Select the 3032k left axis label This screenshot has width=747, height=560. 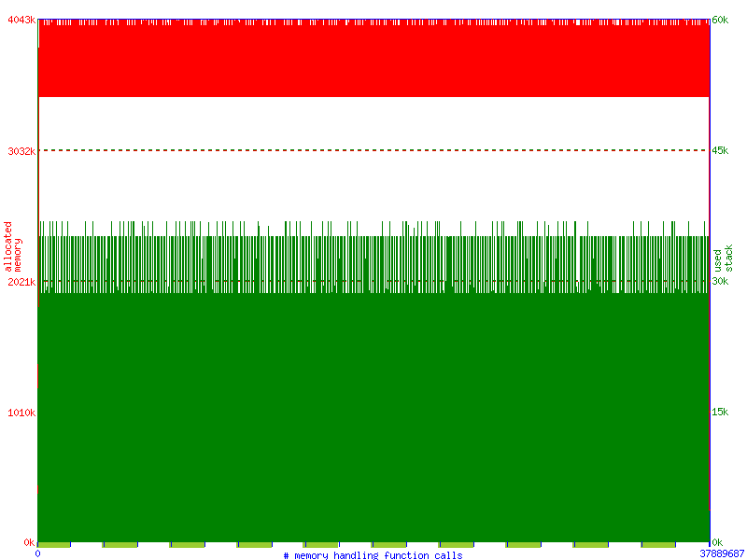coord(21,150)
